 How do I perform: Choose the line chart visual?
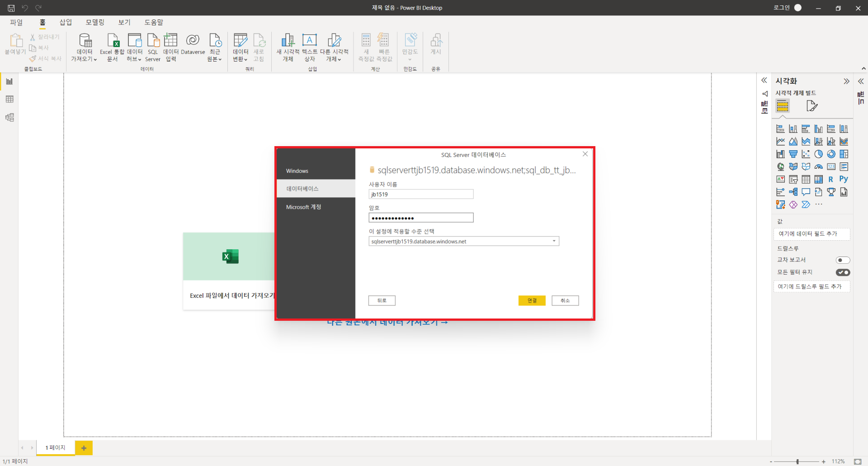click(780, 142)
